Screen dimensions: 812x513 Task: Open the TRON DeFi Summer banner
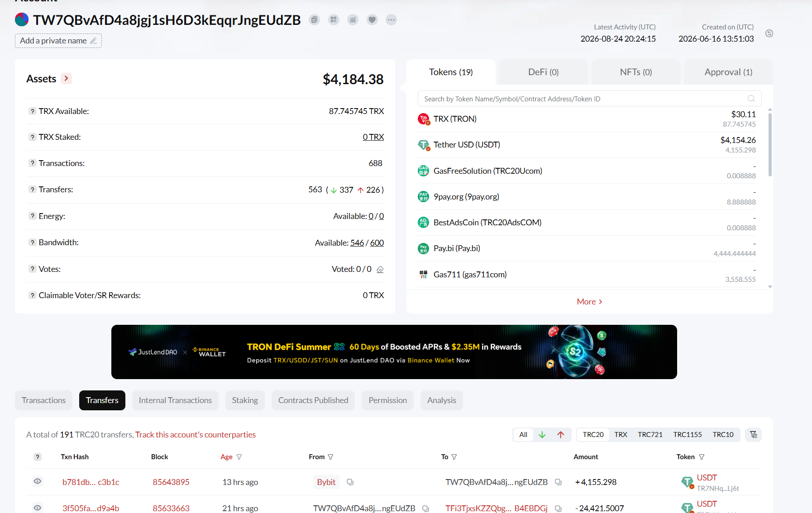394,352
